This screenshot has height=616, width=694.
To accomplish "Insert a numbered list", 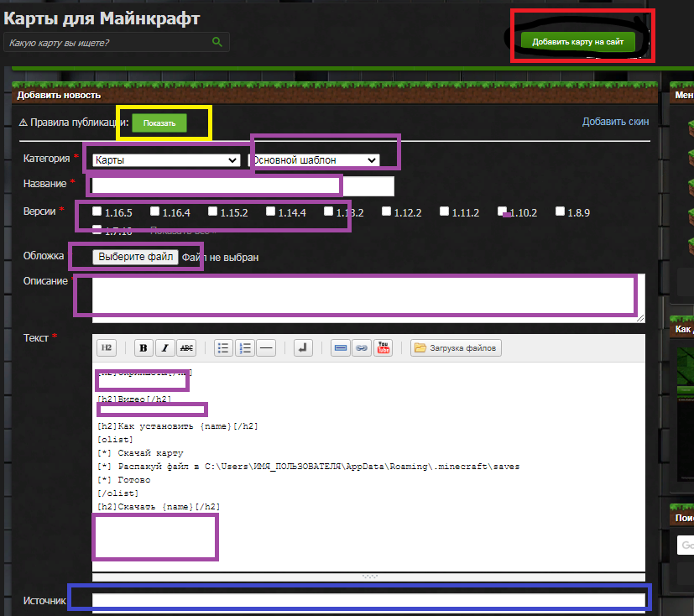I will pyautogui.click(x=245, y=347).
